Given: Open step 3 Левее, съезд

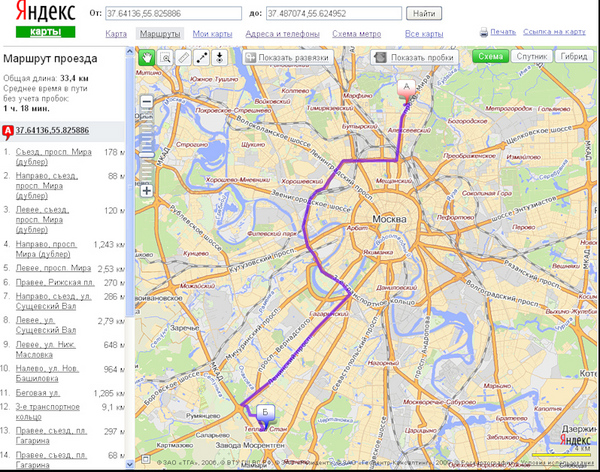Looking at the screenshot, I should tap(42, 219).
